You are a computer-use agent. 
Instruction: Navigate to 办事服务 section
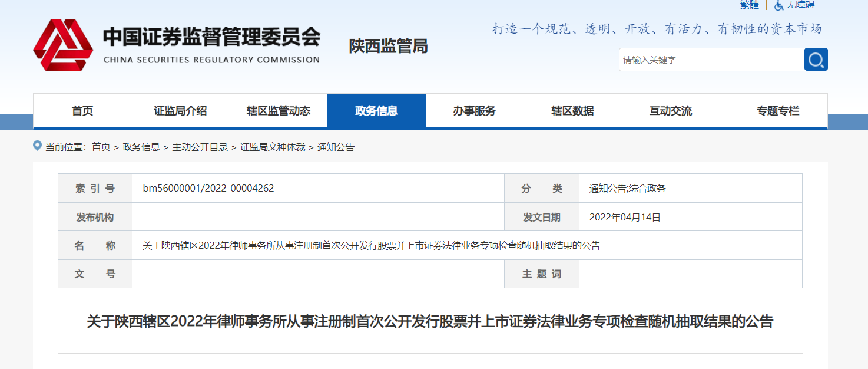474,111
